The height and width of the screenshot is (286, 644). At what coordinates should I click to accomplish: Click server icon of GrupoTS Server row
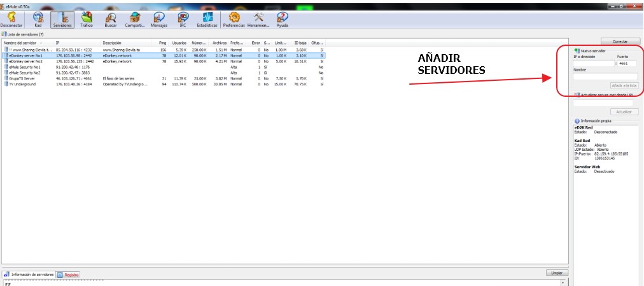coord(6,78)
